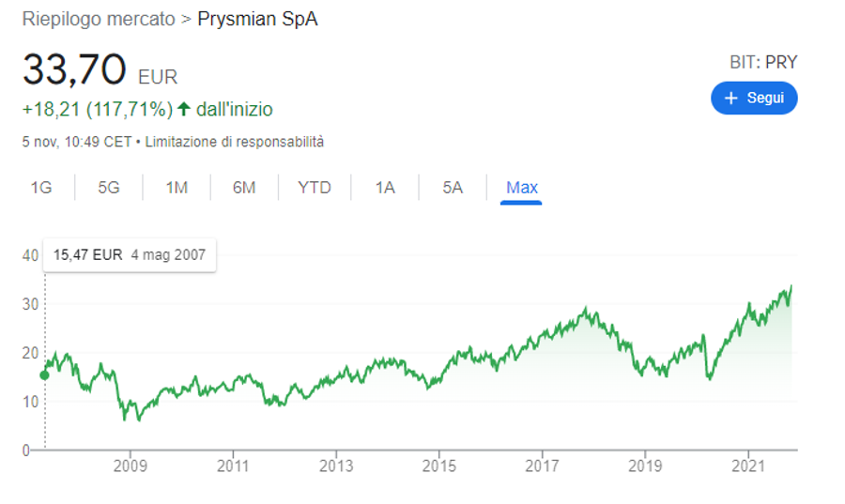Click the 2021 x-axis label
The height and width of the screenshot is (504, 845).
pos(748,466)
